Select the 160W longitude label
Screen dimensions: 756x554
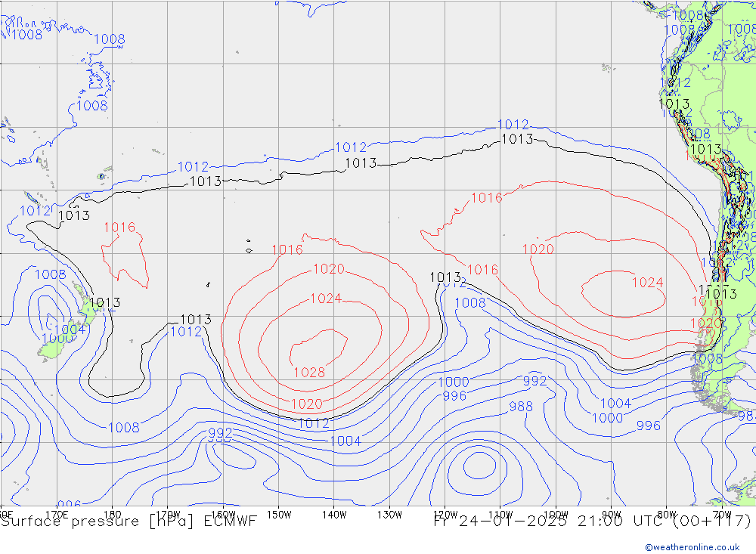click(x=223, y=515)
